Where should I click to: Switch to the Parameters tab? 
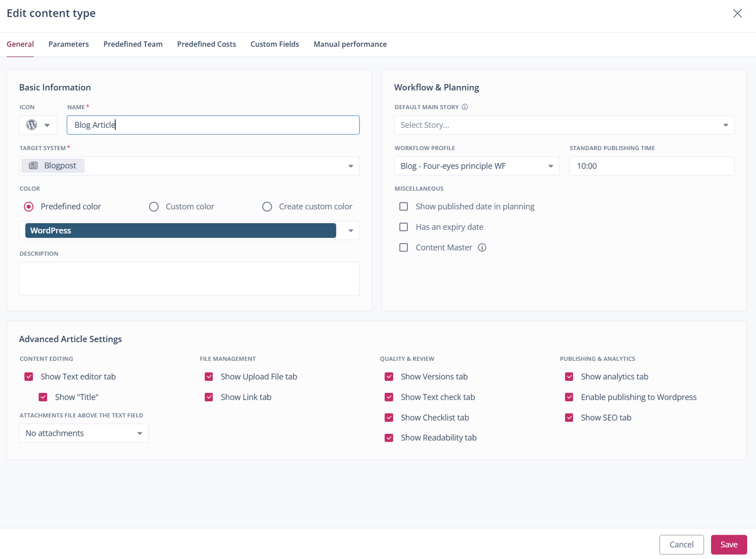[x=69, y=44]
